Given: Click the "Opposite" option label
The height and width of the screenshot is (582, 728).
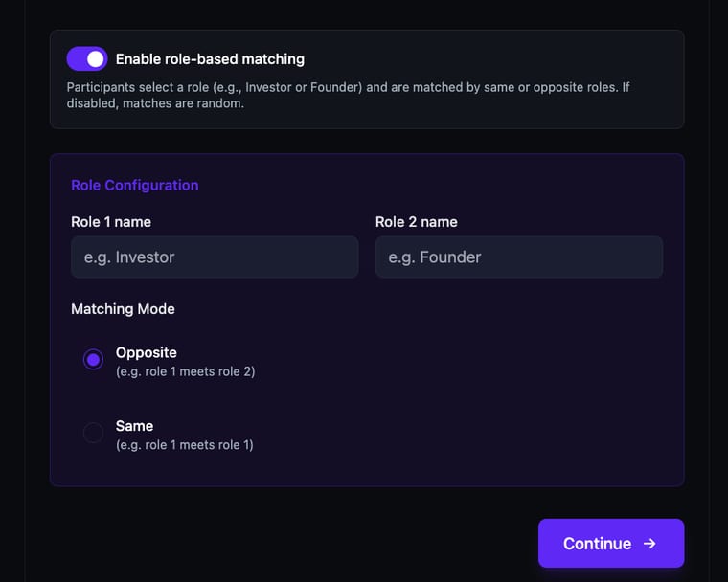Looking at the screenshot, I should 147,352.
